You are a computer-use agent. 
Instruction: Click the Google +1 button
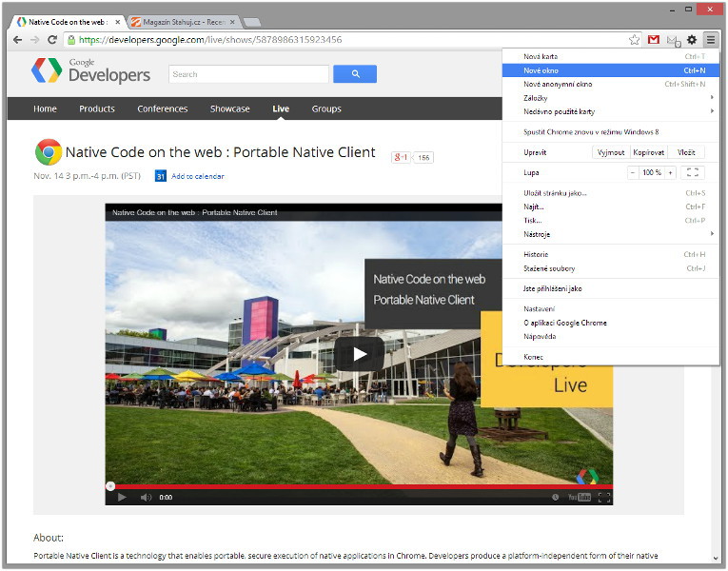click(x=401, y=157)
